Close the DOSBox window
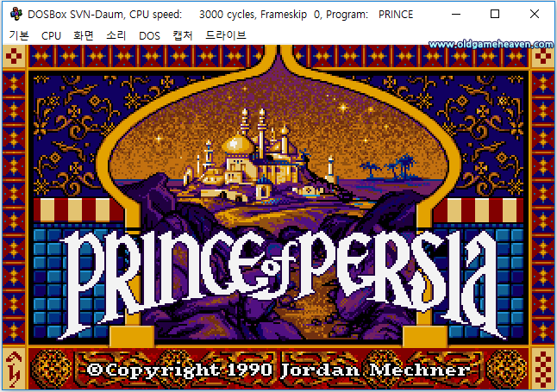557x392 pixels. [535, 14]
